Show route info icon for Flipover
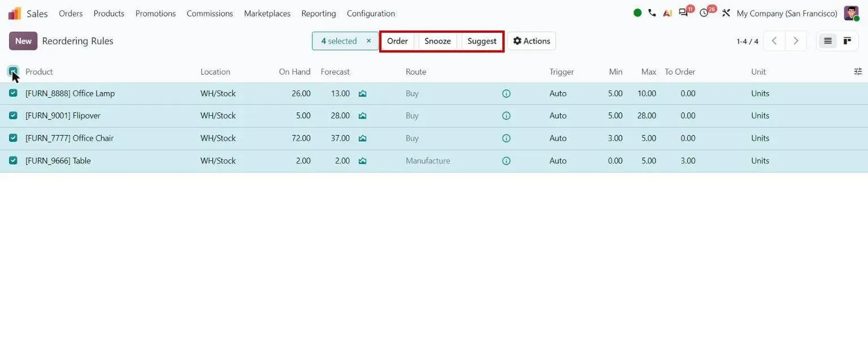 [506, 116]
